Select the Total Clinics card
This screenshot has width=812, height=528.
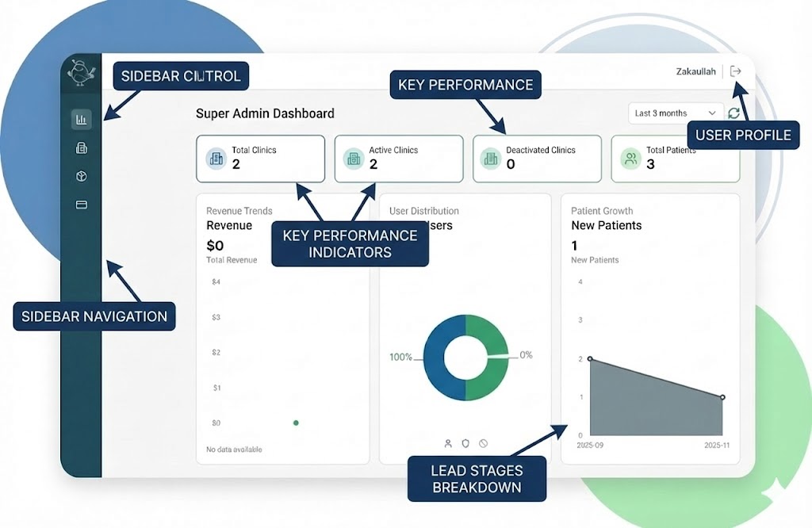[x=260, y=159]
